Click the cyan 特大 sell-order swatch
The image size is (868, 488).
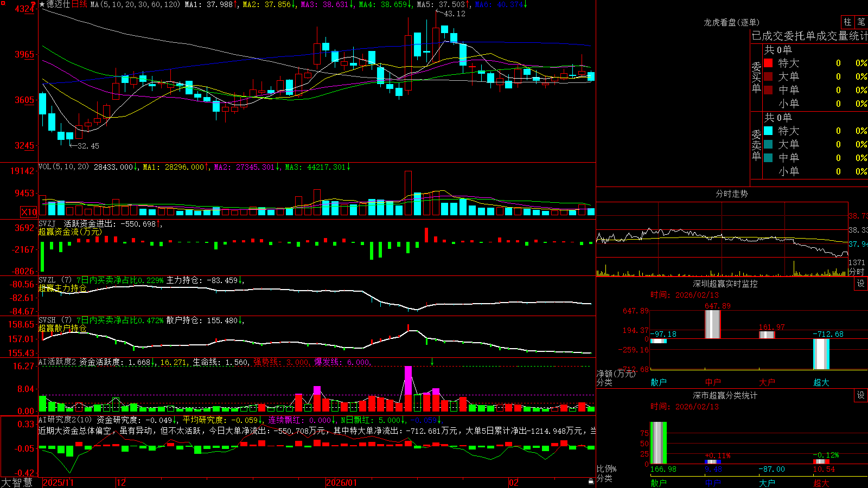click(x=768, y=131)
